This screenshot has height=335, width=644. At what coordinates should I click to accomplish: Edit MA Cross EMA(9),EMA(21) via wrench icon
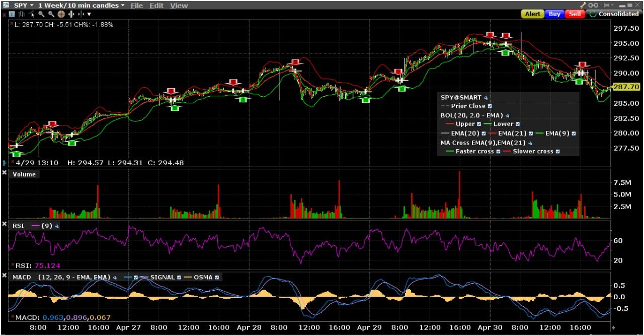tap(530, 143)
